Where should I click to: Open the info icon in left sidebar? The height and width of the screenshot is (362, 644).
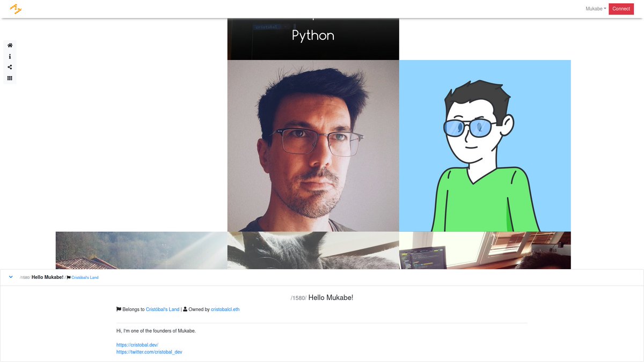[10, 56]
